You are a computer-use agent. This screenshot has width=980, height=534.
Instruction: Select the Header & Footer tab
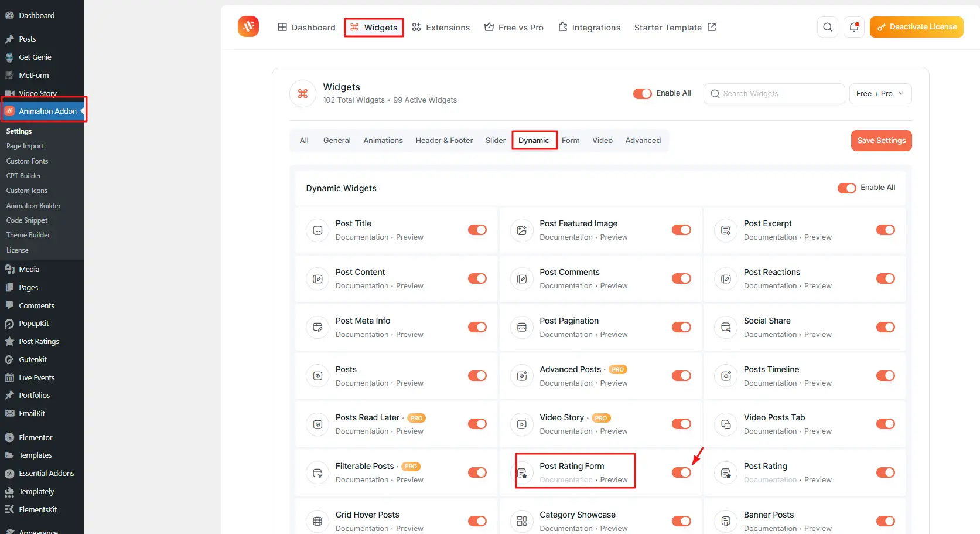pos(444,141)
